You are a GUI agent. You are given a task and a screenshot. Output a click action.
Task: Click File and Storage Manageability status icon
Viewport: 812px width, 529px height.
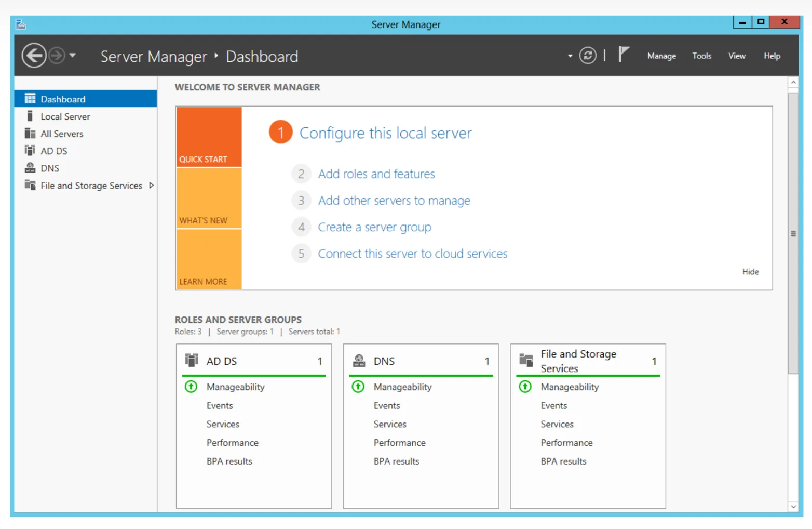click(x=525, y=387)
